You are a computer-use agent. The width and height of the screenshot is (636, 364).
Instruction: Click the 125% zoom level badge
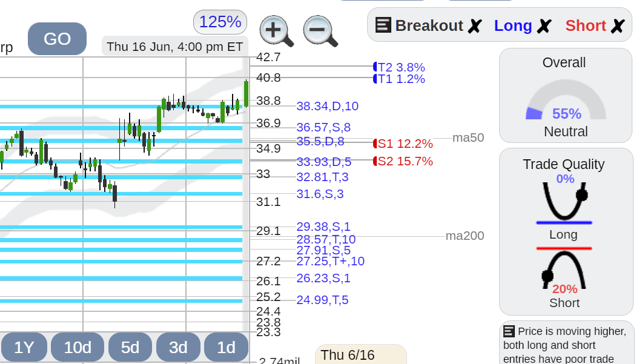[x=220, y=22]
